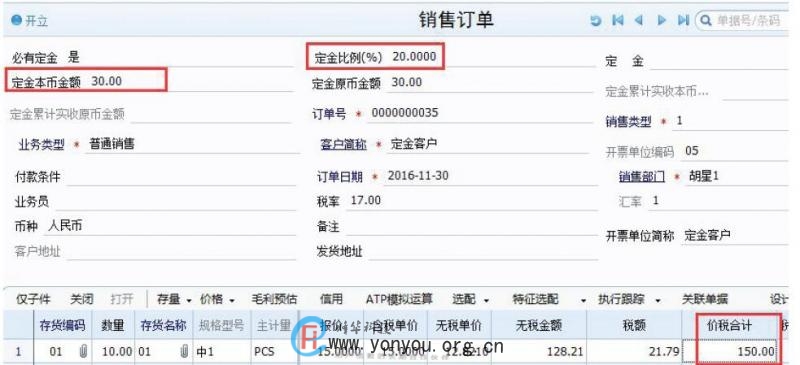800x365 pixels.
Task: Click 毛利预估 in the toolbar
Action: tap(274, 299)
